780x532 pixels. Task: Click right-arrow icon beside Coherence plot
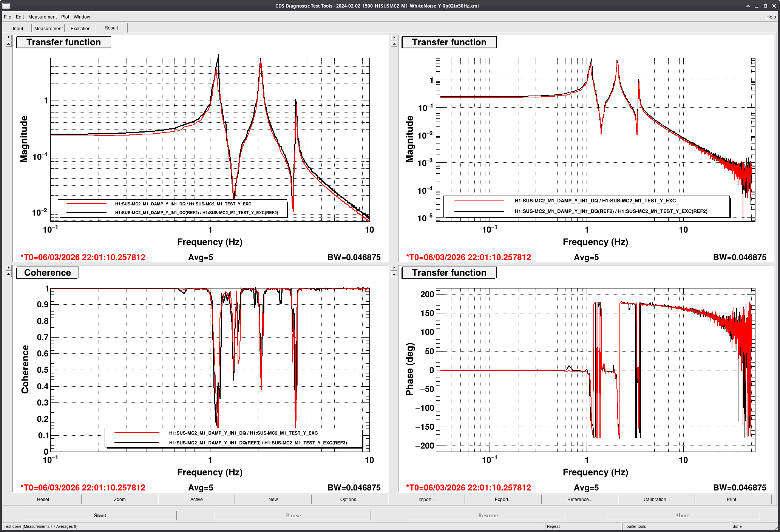point(8,268)
